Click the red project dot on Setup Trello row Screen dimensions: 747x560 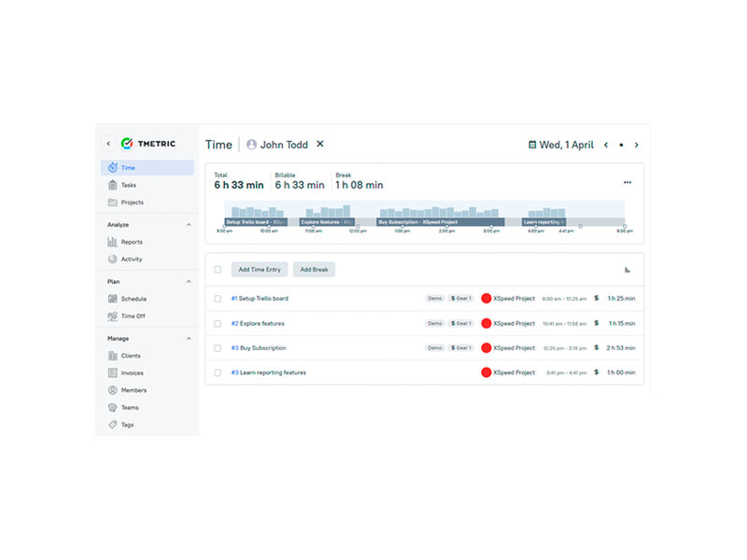pyautogui.click(x=486, y=299)
